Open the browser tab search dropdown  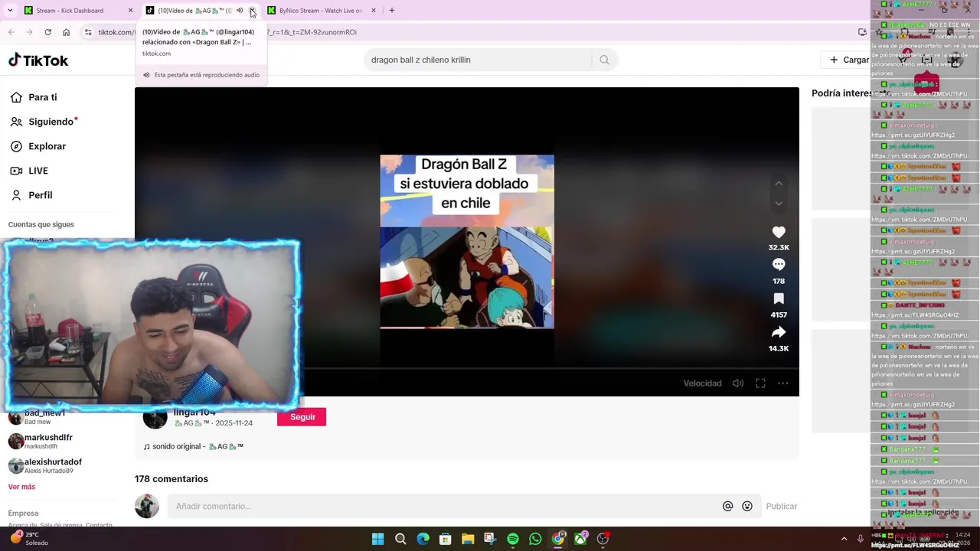pyautogui.click(x=10, y=11)
